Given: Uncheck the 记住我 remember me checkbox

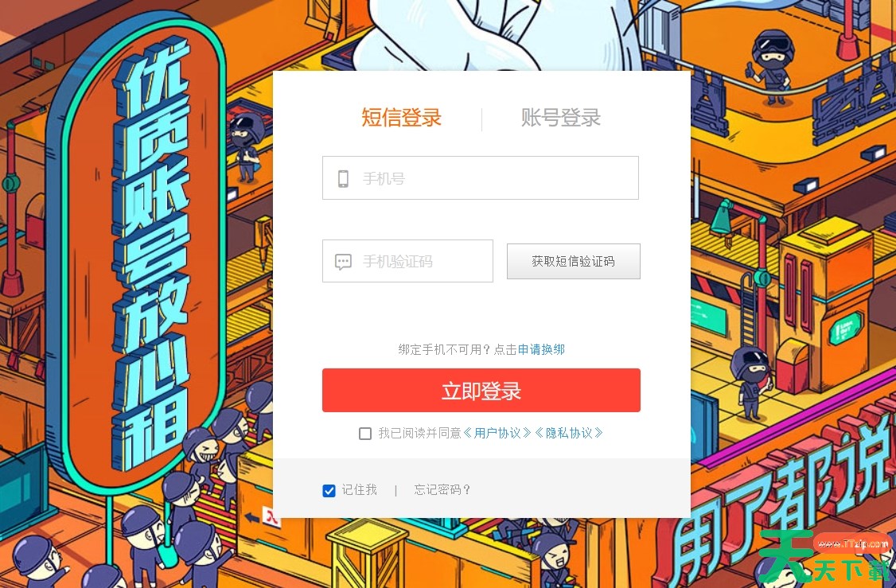Looking at the screenshot, I should pyautogui.click(x=329, y=490).
